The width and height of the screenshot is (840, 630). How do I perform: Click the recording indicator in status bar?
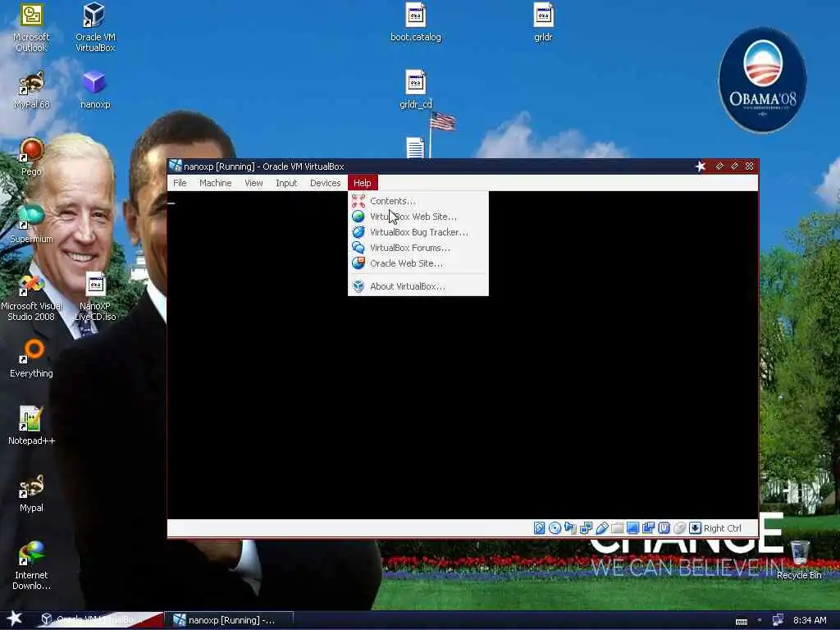(x=648, y=528)
